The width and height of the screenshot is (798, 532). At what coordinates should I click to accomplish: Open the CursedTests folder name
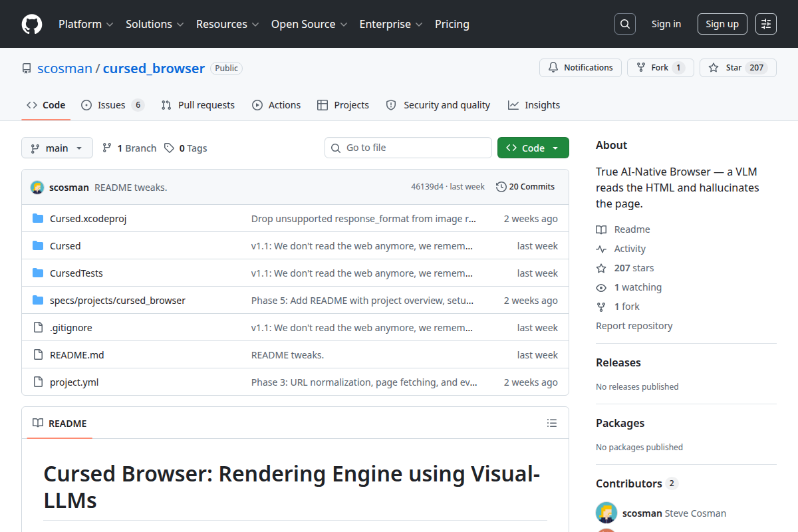76,273
